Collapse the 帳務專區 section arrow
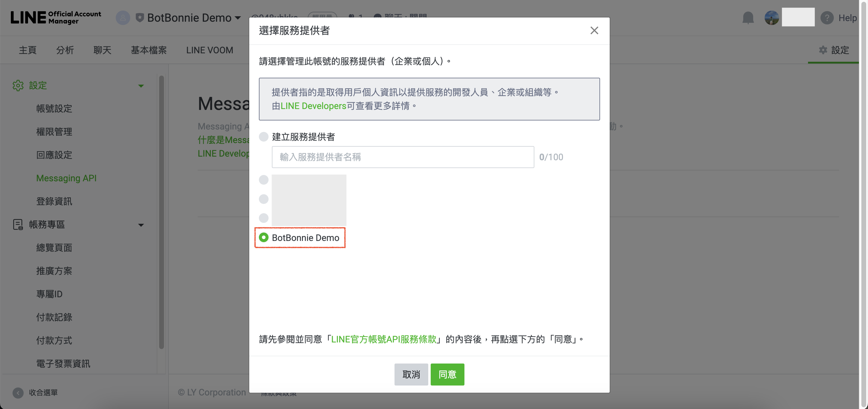Screen dimensions: 868x409 coord(141,225)
